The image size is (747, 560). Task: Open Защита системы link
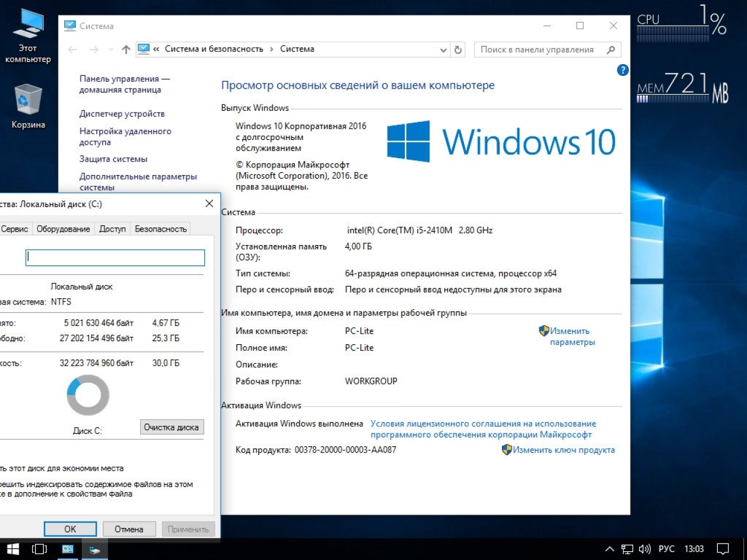click(113, 159)
